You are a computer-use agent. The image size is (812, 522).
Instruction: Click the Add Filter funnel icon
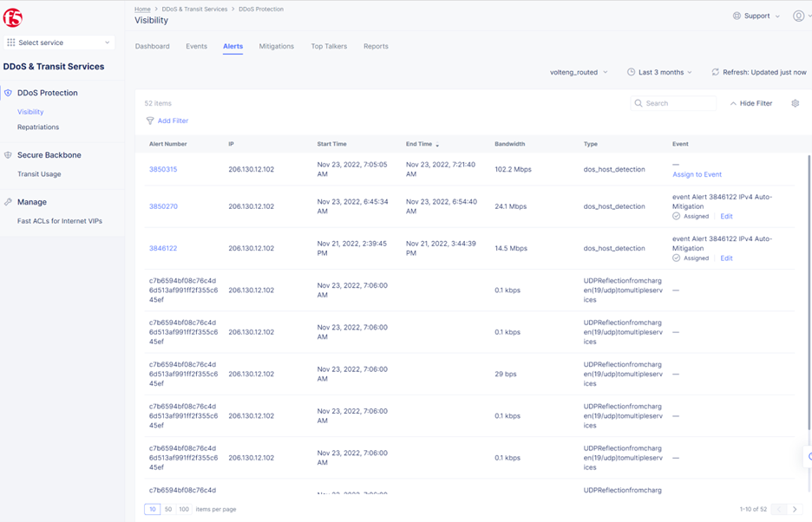(x=150, y=121)
